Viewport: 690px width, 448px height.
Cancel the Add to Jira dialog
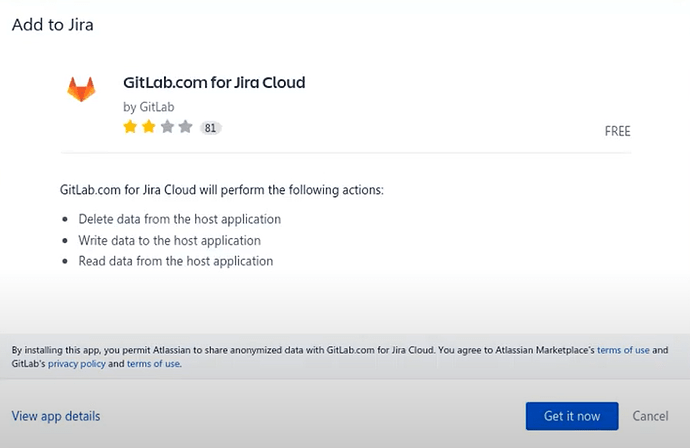tap(650, 416)
